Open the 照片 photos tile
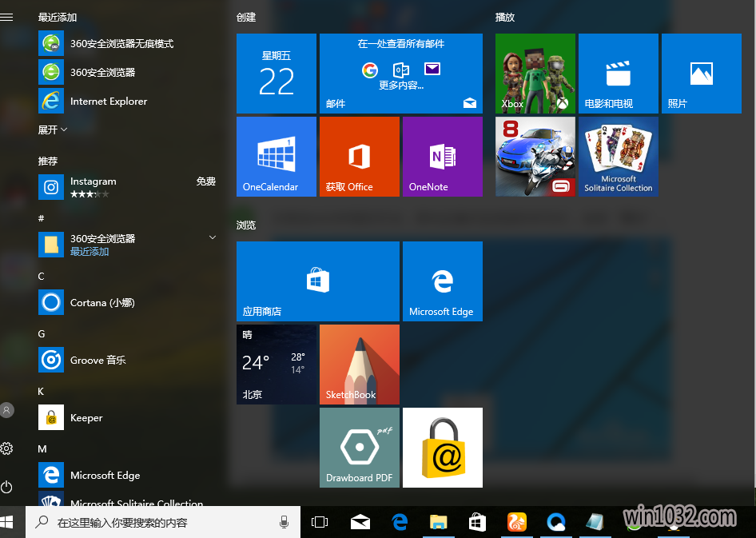The height and width of the screenshot is (538, 756). point(701,74)
